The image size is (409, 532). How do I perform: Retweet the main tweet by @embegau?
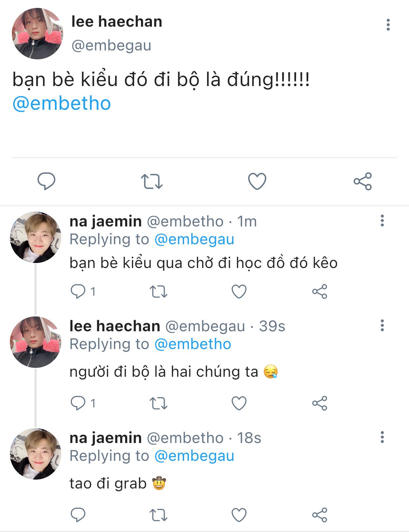coord(151,181)
